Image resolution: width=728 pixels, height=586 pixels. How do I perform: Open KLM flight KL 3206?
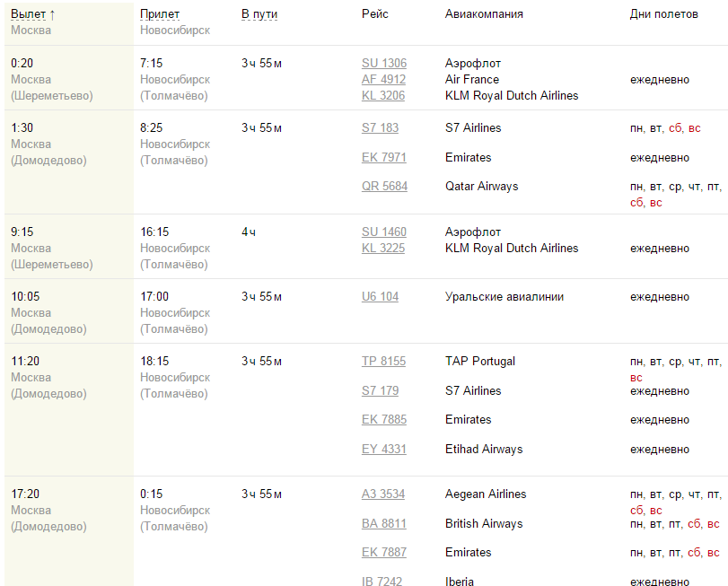click(383, 96)
